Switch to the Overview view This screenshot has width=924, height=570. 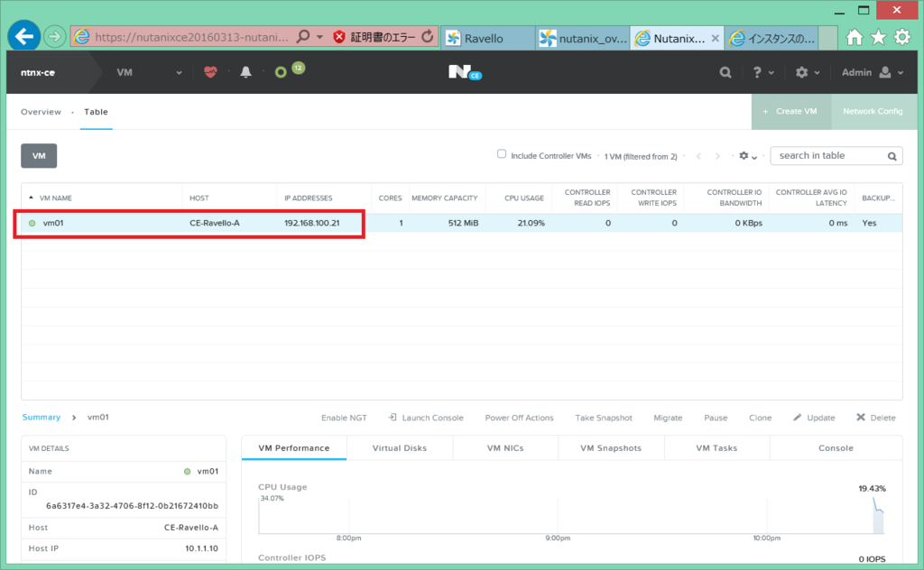pos(41,112)
